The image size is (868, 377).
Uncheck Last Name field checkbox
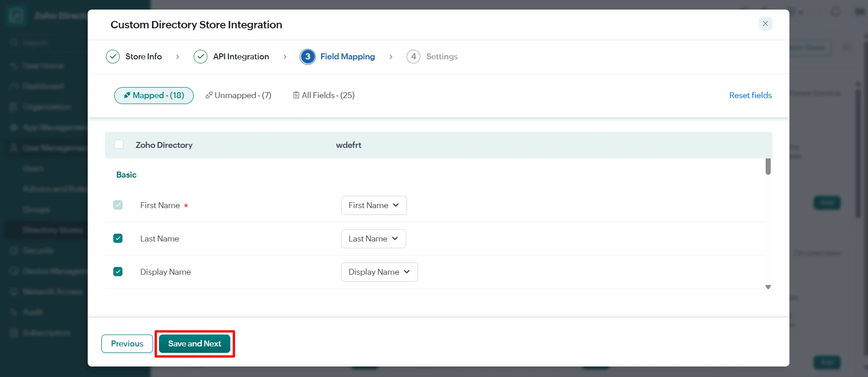(118, 238)
